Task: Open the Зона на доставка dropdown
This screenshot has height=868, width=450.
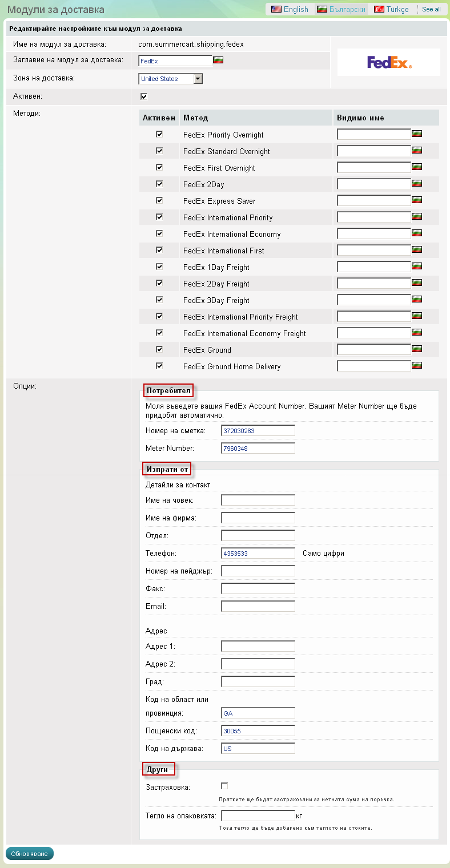Action: pos(171,79)
